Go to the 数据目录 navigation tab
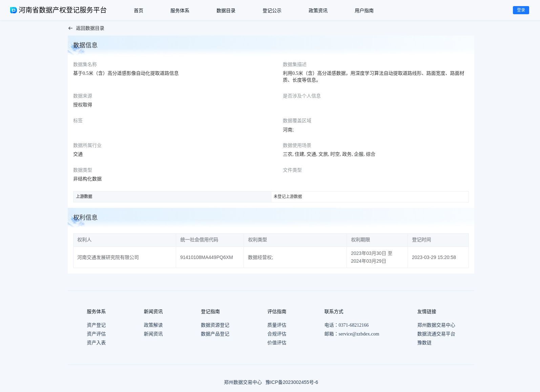The height and width of the screenshot is (392, 540). [x=226, y=10]
